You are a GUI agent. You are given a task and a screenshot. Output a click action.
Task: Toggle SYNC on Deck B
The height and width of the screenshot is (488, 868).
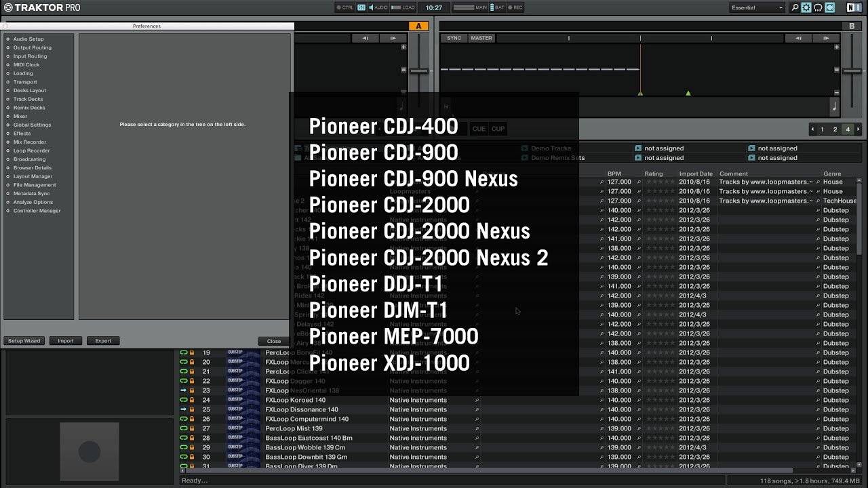click(x=454, y=38)
